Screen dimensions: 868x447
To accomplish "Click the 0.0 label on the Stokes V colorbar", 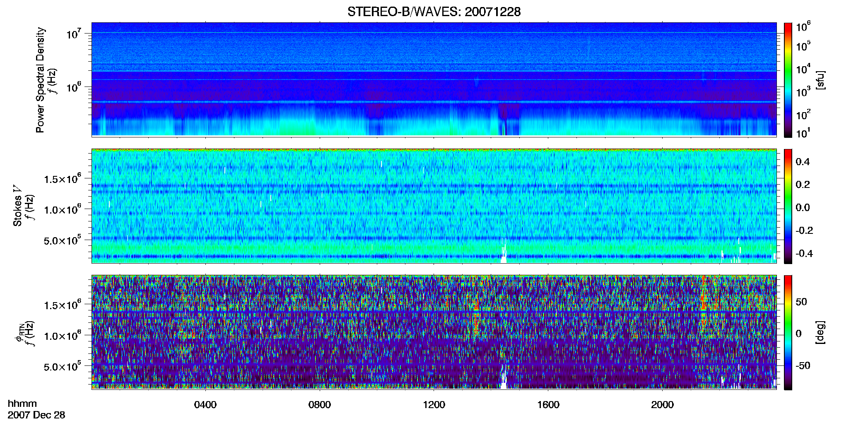I will pos(803,208).
